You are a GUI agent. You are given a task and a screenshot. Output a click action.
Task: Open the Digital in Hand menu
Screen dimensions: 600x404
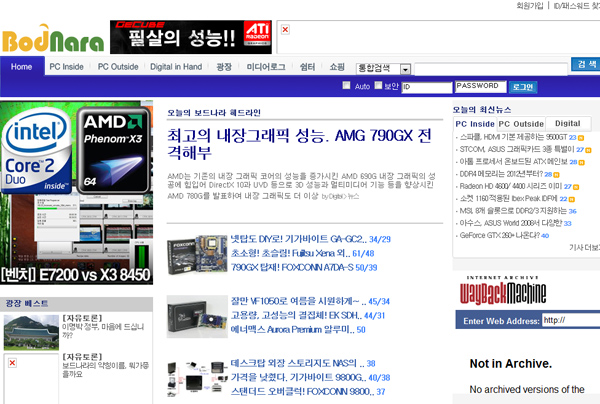click(176, 67)
